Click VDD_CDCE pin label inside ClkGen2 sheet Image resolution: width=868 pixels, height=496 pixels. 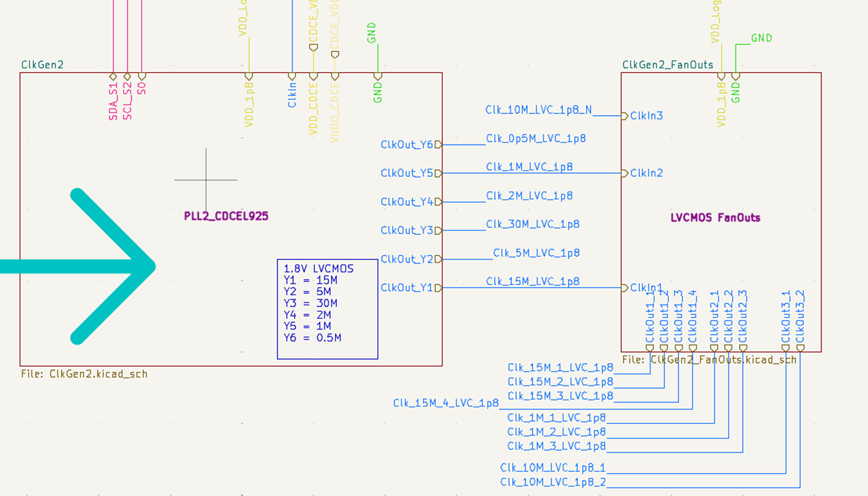coord(313,109)
